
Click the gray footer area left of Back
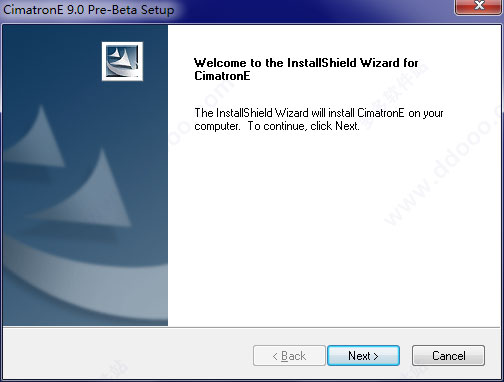(127, 355)
